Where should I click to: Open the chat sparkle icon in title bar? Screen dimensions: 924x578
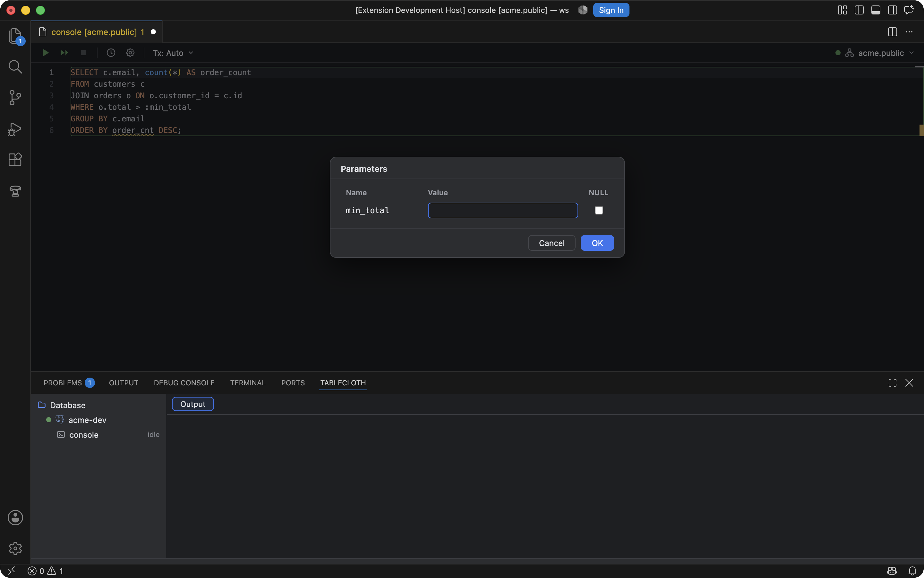(x=909, y=10)
